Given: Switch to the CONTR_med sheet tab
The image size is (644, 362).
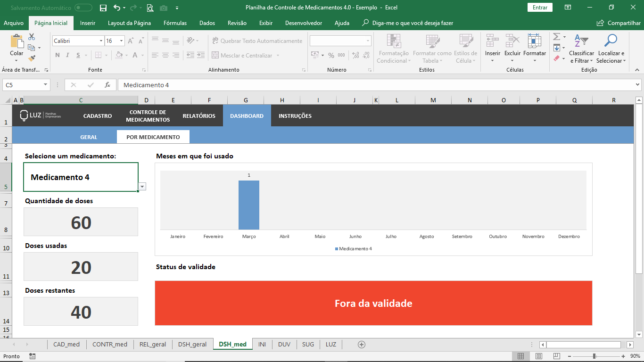Looking at the screenshot, I should click(x=110, y=345).
